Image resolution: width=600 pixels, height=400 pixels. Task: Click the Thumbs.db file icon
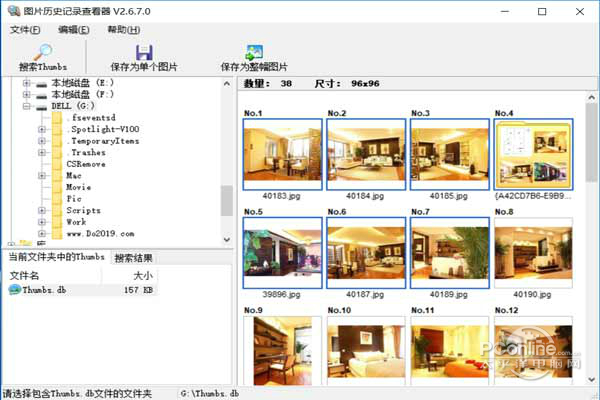[15, 290]
